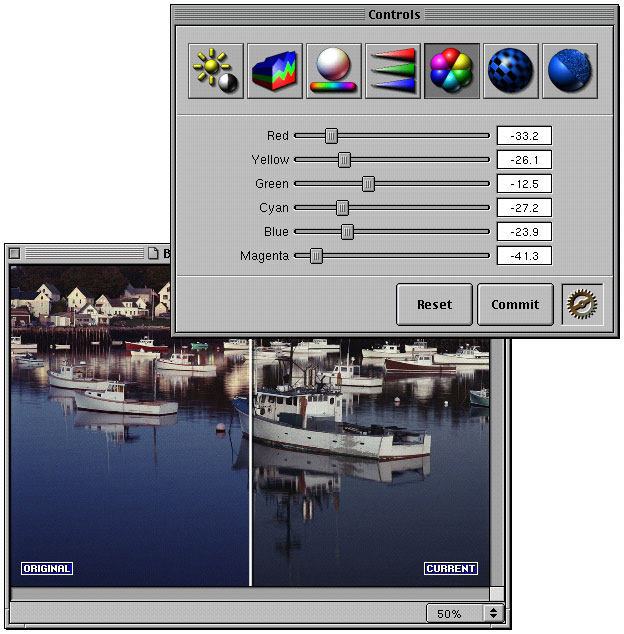Choose the RGB cones tool icon
624x634 pixels.
tap(393, 71)
